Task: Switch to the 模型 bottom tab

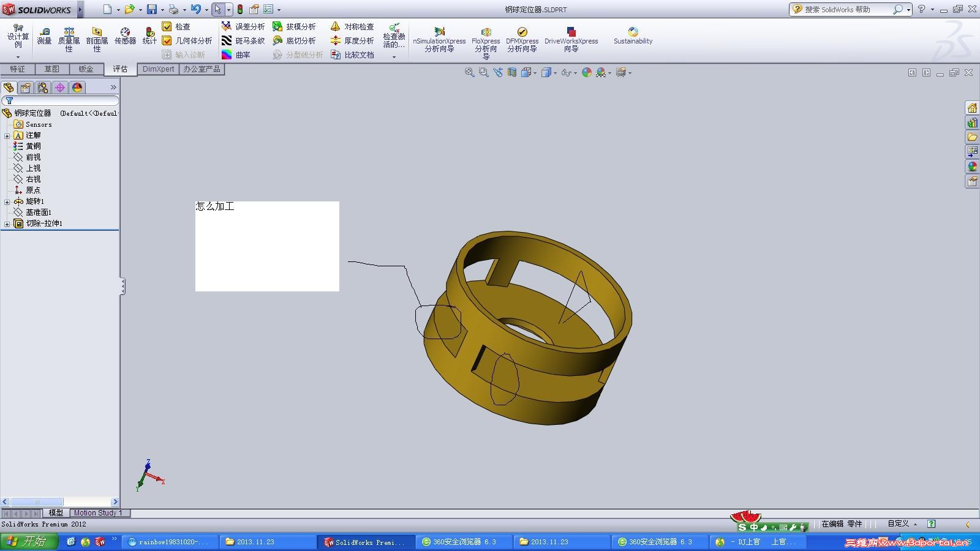Action: point(56,513)
